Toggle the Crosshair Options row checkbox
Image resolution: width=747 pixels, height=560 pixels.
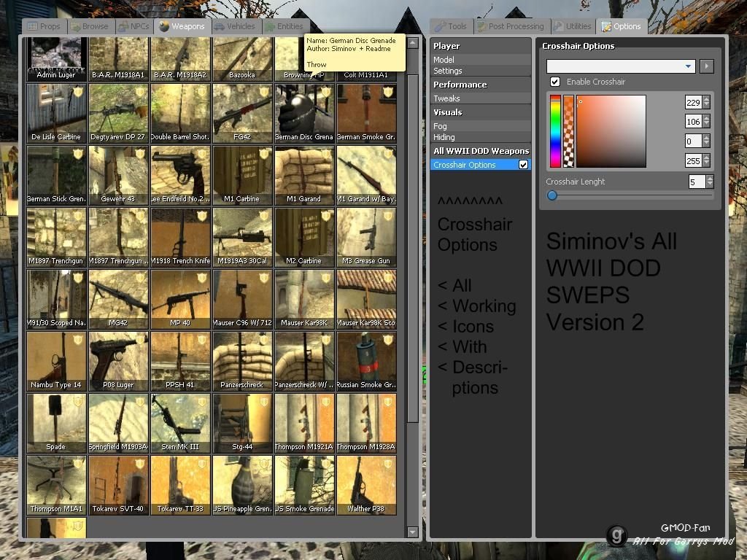click(523, 165)
